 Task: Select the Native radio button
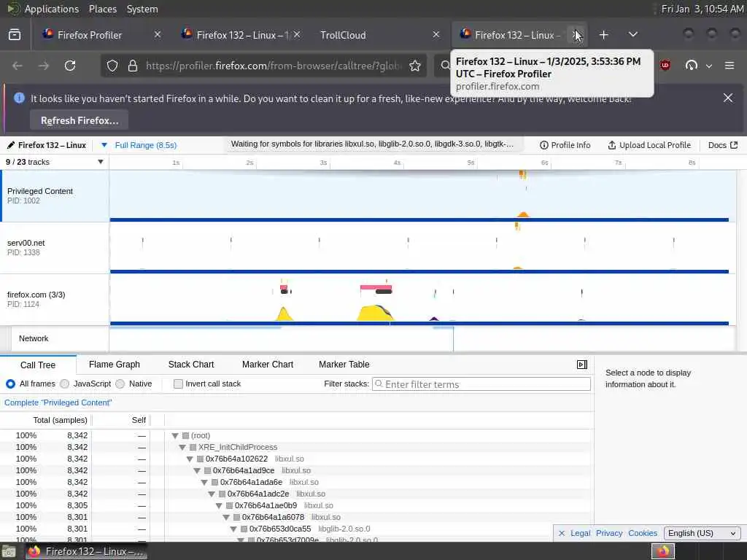120,384
